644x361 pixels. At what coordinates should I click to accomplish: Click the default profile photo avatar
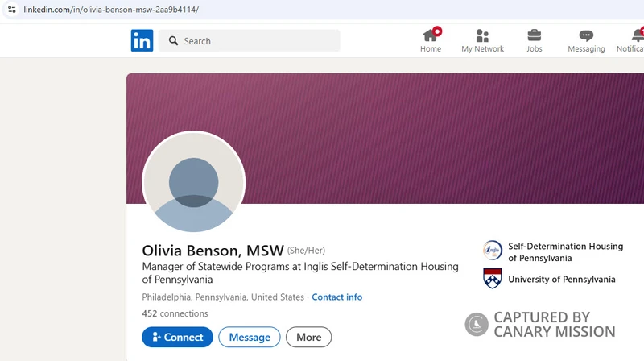[x=193, y=183]
